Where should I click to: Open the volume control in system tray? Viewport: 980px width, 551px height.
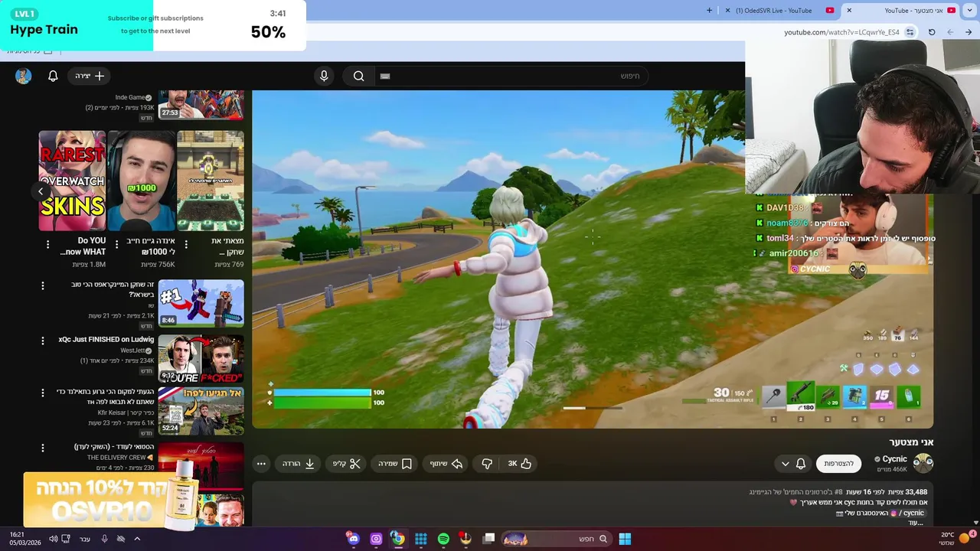53,539
